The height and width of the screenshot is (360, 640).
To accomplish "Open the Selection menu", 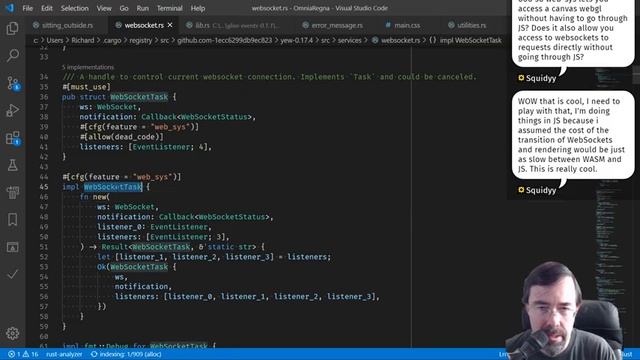I will (74, 8).
